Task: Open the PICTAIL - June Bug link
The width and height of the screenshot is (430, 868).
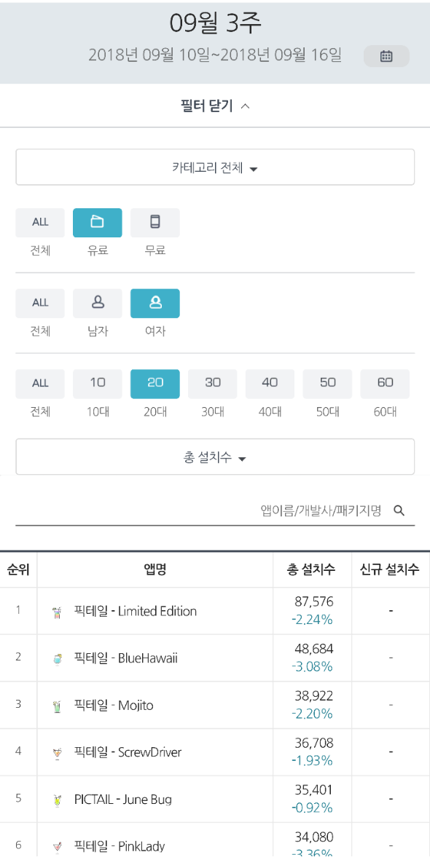Action: 123,800
